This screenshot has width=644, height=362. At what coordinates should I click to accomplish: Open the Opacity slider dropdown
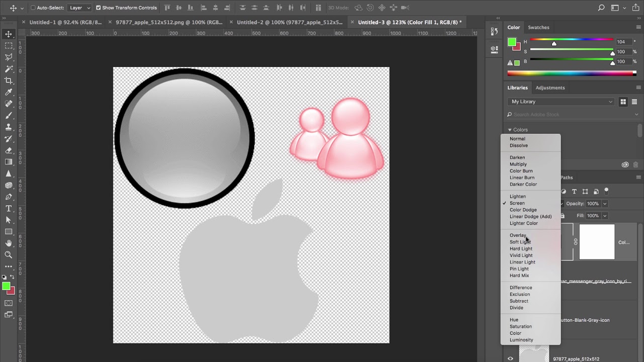pyautogui.click(x=605, y=204)
